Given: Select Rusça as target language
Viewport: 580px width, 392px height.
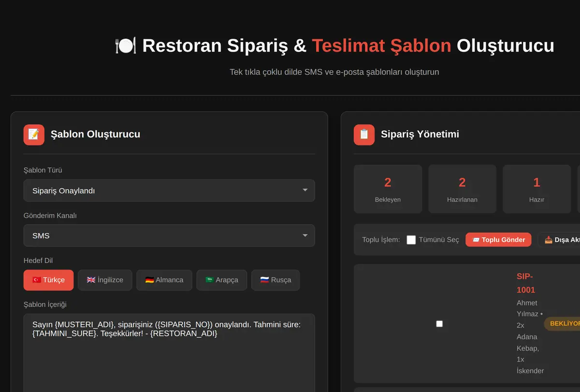Looking at the screenshot, I should [275, 280].
